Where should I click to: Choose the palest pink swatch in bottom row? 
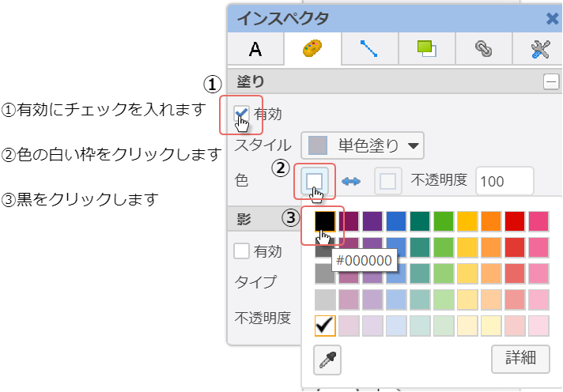(538, 326)
